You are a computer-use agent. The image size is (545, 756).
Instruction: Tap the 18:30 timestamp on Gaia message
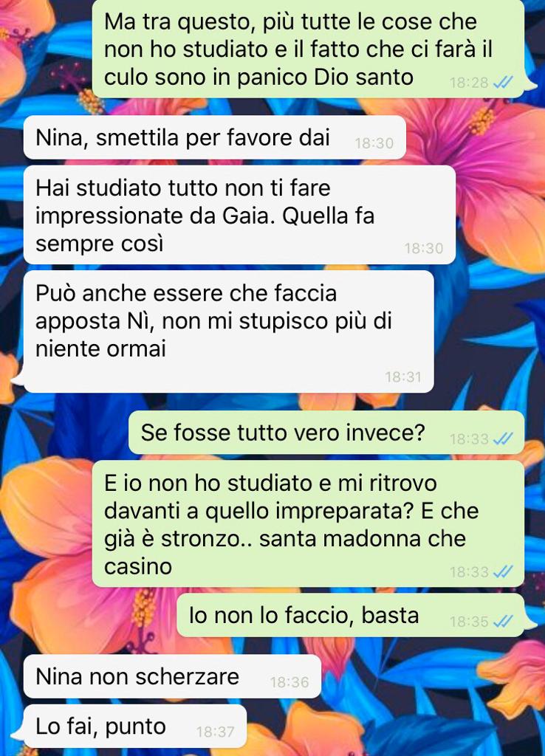pyautogui.click(x=423, y=248)
